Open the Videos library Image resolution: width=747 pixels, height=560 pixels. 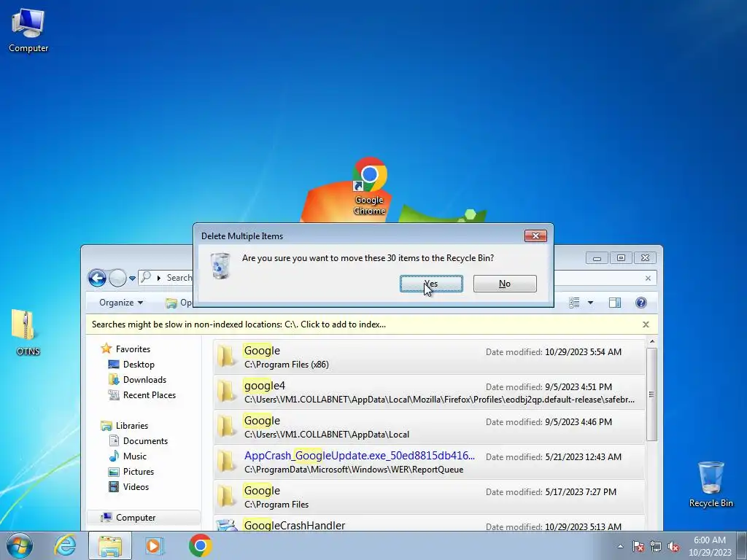(136, 486)
